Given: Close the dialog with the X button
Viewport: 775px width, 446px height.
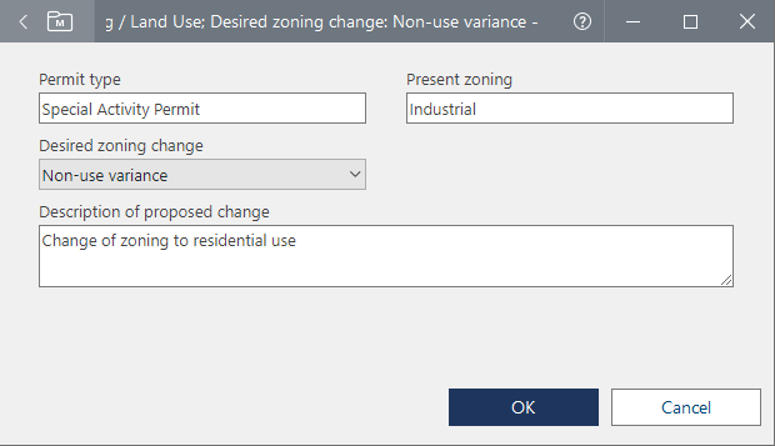Looking at the screenshot, I should click(746, 21).
